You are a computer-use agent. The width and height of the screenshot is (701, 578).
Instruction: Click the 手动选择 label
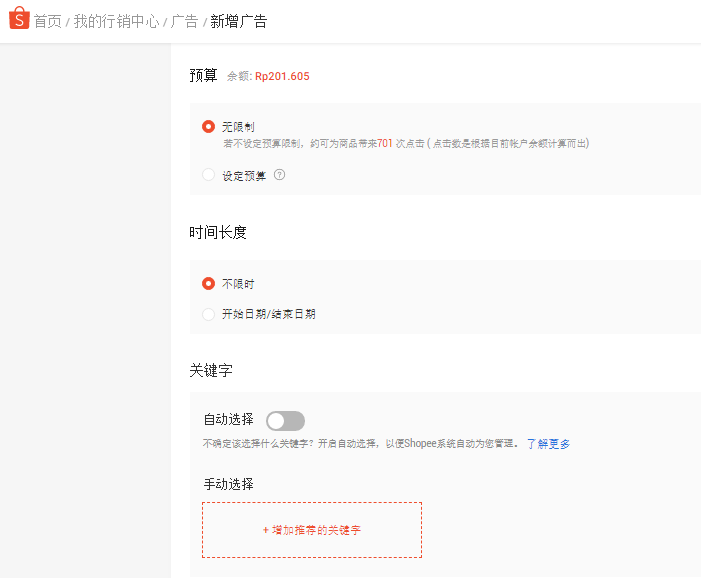click(x=228, y=484)
